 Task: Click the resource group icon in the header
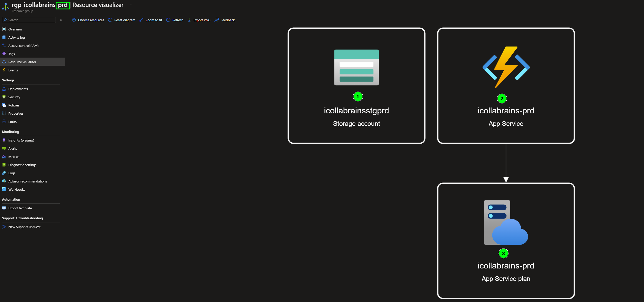5,7
